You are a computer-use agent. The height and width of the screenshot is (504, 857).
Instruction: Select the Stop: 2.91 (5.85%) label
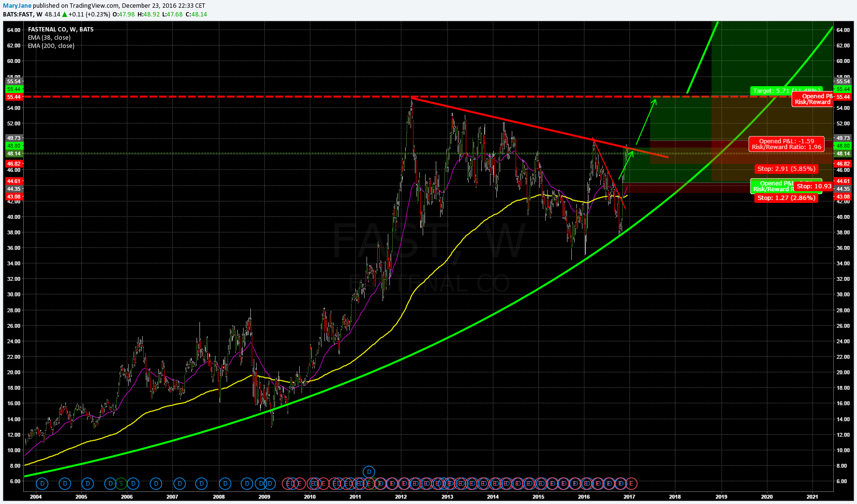click(786, 169)
